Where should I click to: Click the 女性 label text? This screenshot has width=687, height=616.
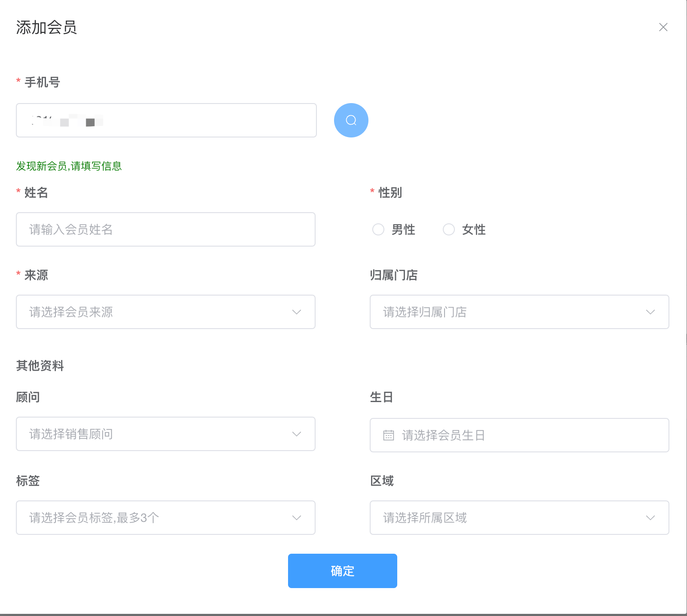pos(474,230)
